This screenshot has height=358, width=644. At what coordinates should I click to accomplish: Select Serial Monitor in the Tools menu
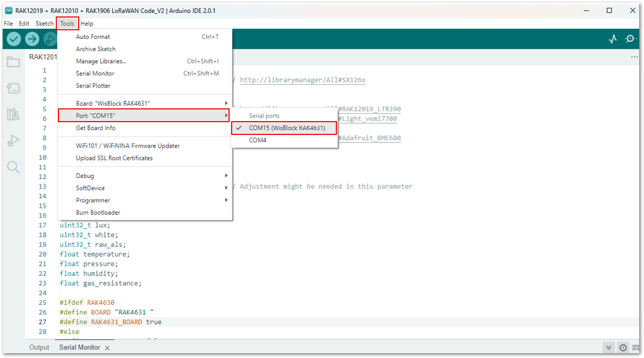pos(145,73)
